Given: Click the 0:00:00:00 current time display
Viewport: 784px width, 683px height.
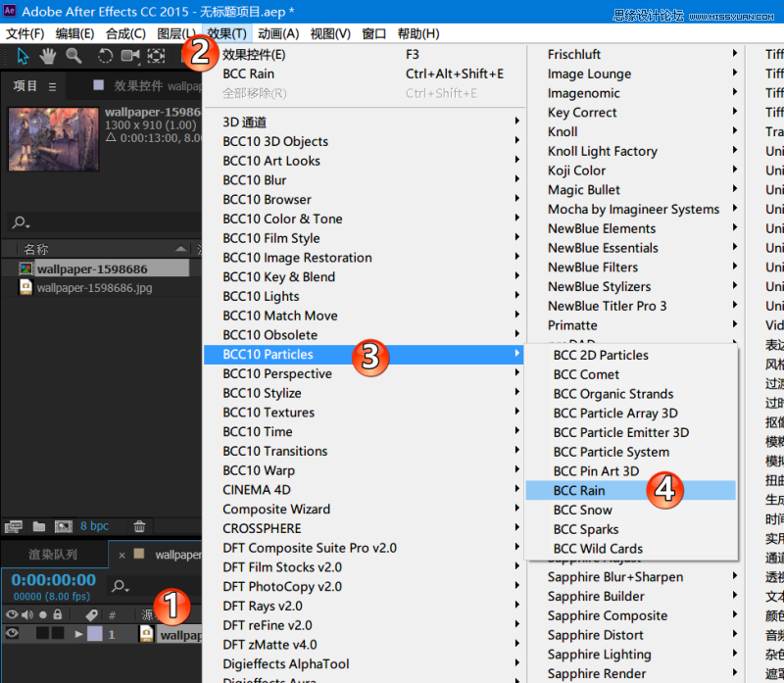Looking at the screenshot, I should pyautogui.click(x=54, y=580).
